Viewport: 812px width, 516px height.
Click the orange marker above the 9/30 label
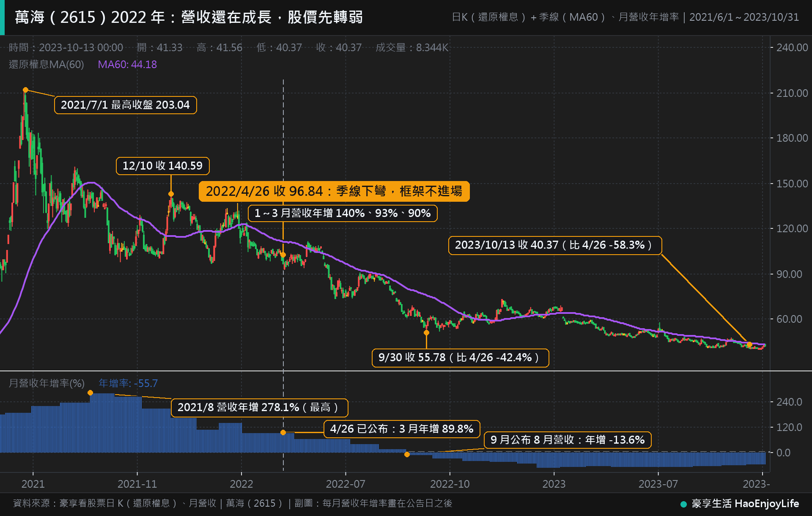point(426,333)
